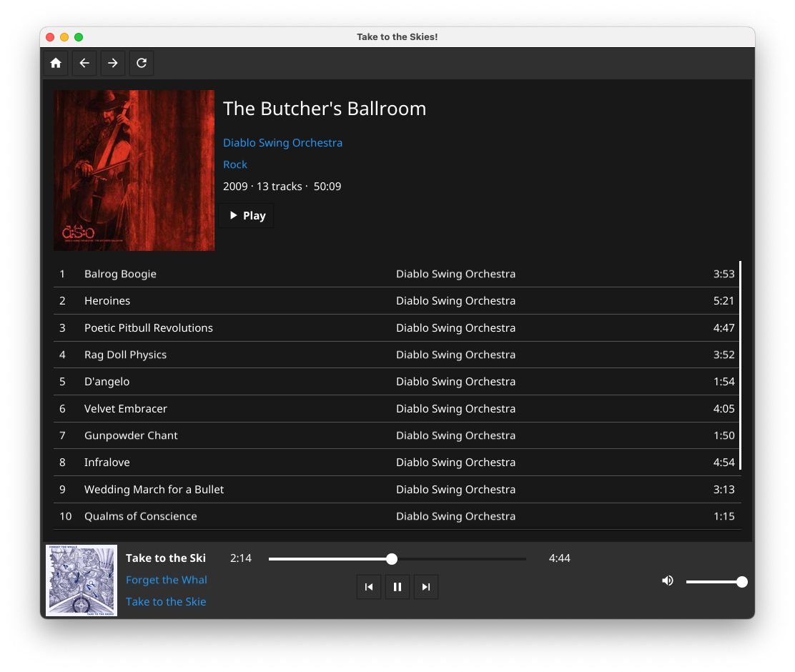Skip to the previous track
This screenshot has height=672, width=795.
point(369,587)
